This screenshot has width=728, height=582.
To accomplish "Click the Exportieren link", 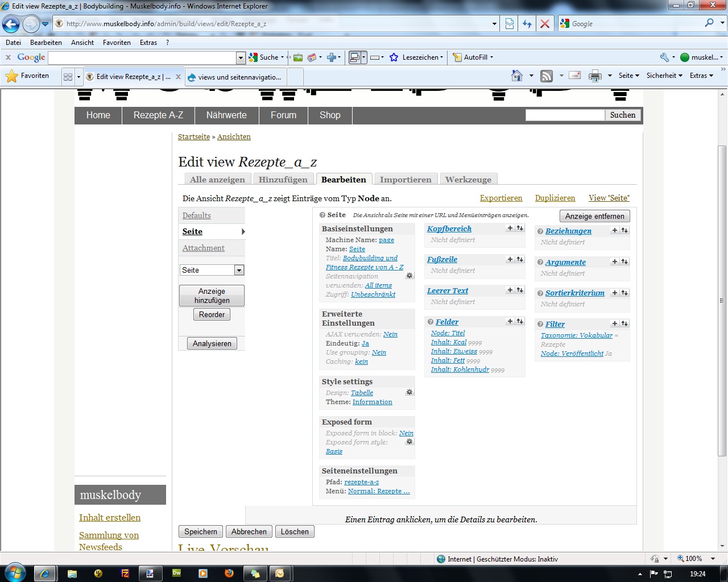I will (x=500, y=198).
